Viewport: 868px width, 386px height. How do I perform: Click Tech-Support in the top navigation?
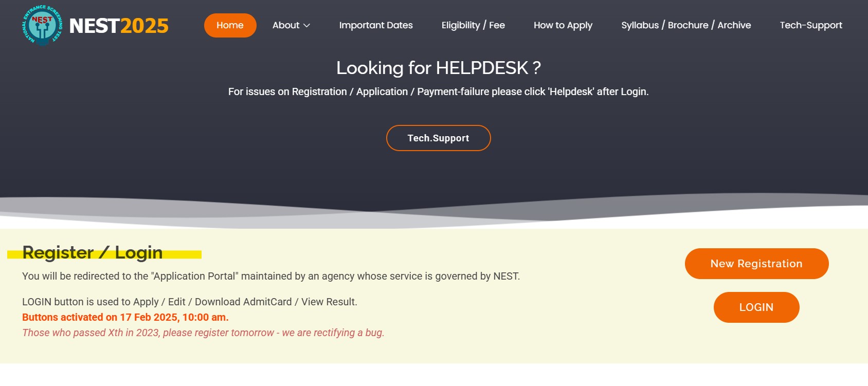point(811,25)
